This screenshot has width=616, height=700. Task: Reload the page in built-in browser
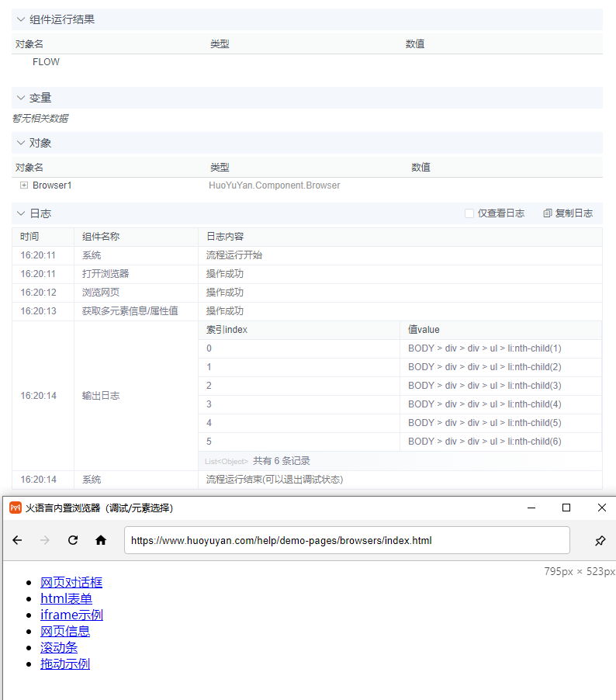[73, 540]
